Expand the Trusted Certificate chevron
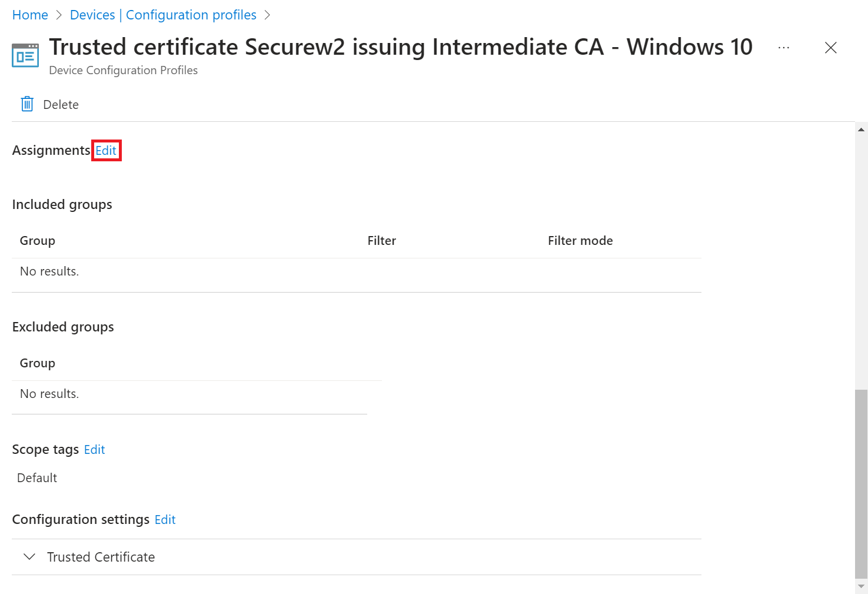 click(x=29, y=557)
